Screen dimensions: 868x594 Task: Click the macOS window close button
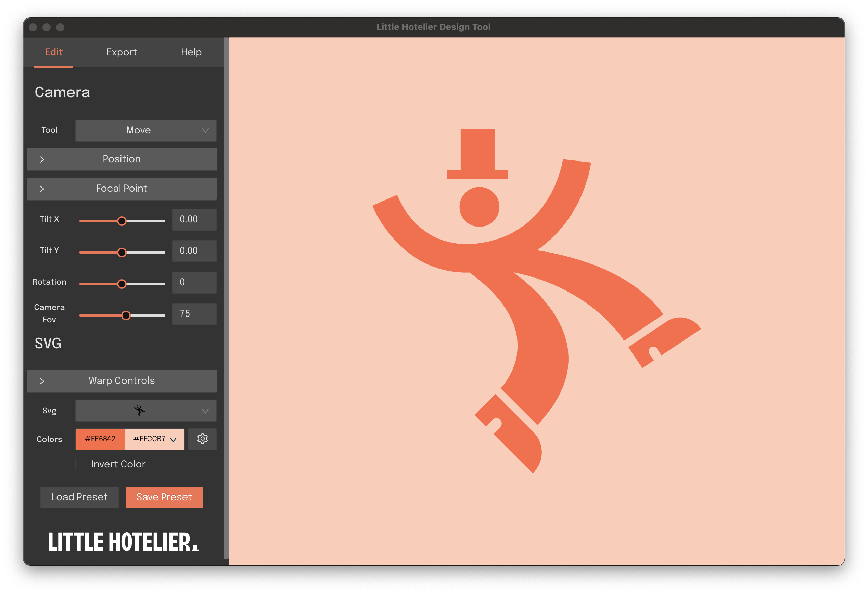pos(33,27)
